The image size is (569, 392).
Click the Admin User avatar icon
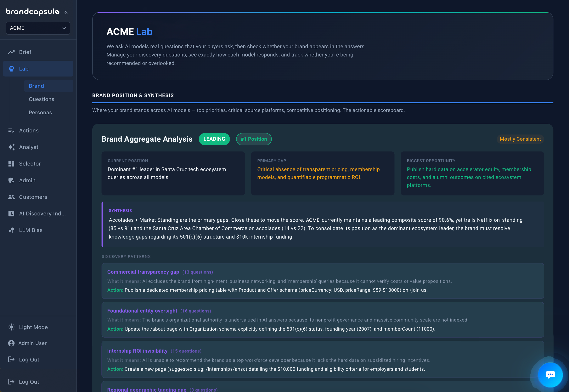[x=11, y=343]
